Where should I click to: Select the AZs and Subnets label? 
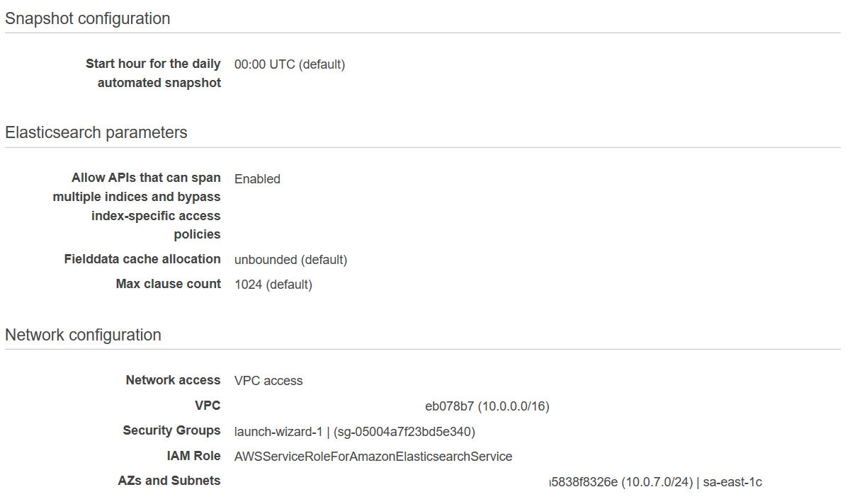169,481
